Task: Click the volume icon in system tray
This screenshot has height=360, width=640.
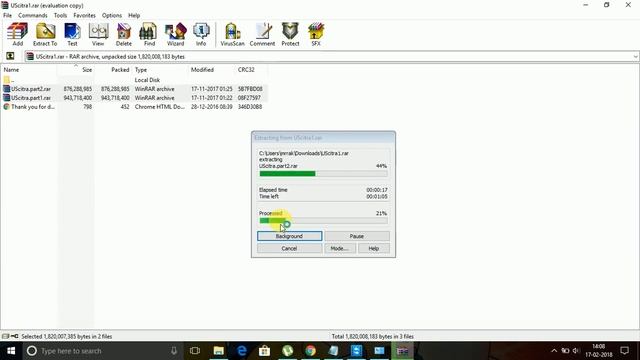Action: pos(576,351)
